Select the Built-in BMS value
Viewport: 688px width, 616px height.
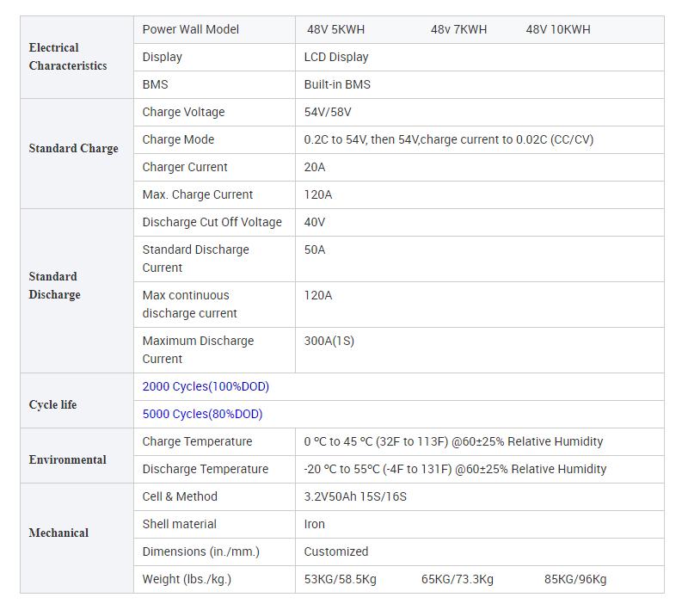tap(337, 84)
